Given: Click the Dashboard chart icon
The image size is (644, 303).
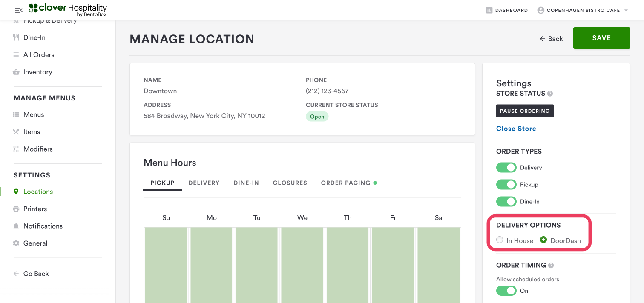Looking at the screenshot, I should click(489, 10).
